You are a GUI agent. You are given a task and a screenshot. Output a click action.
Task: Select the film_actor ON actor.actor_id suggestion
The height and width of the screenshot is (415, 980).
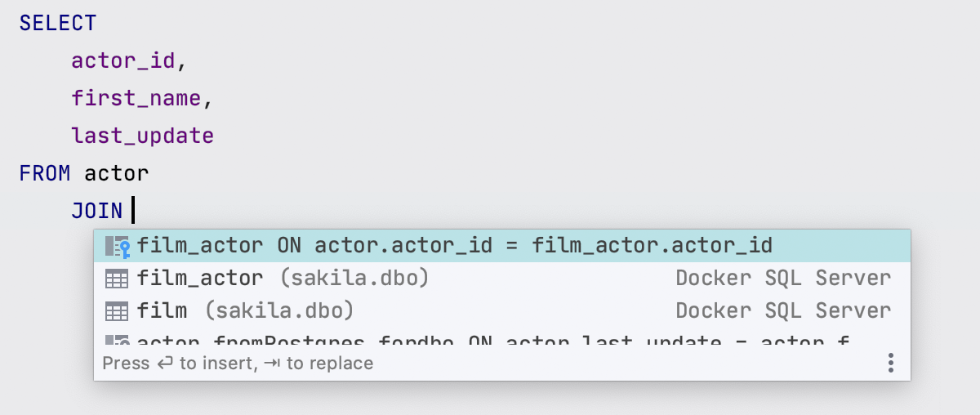coord(454,246)
